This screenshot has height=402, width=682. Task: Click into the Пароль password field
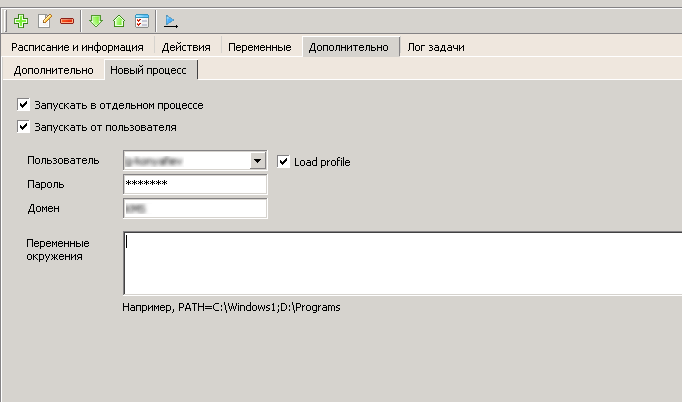click(194, 184)
